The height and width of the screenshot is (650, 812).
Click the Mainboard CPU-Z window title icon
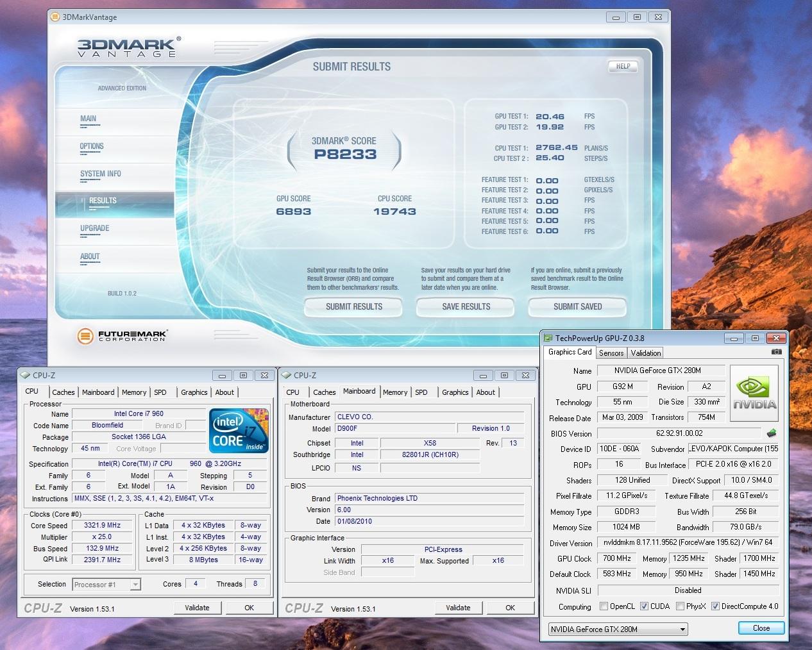pyautogui.click(x=286, y=375)
